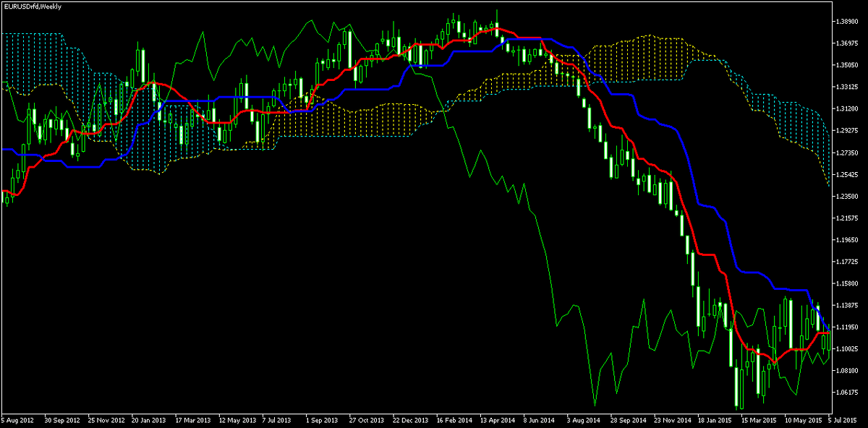Select the 27 Oct 2013 date label

[365, 419]
